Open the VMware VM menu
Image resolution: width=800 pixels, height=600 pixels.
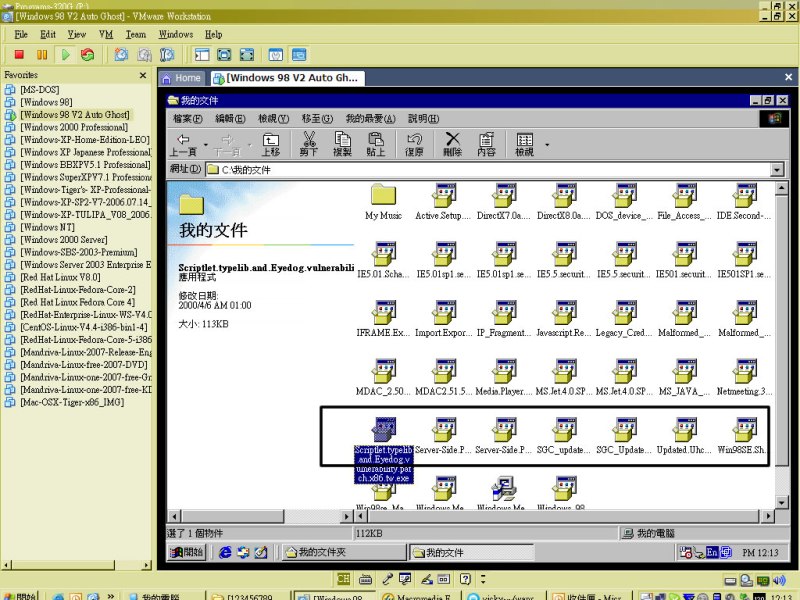tap(106, 35)
